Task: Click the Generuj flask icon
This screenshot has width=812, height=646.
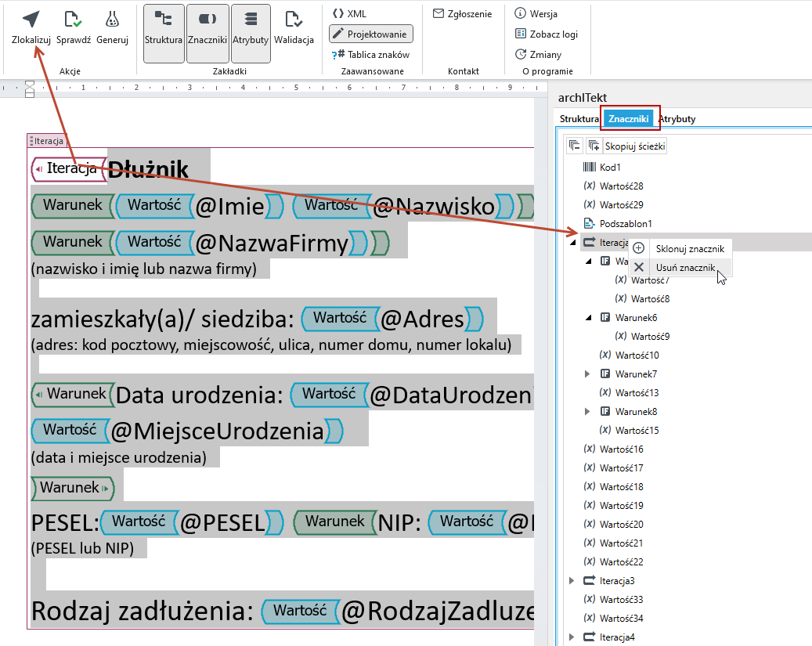Action: pos(113,19)
